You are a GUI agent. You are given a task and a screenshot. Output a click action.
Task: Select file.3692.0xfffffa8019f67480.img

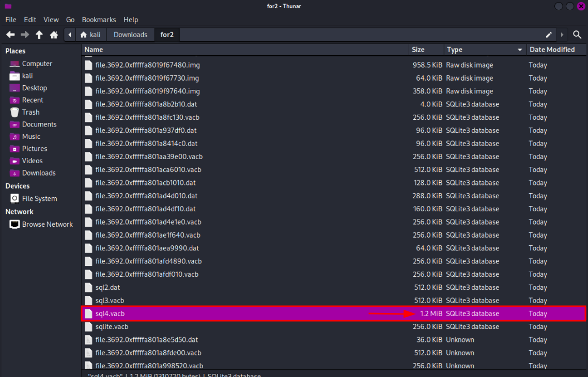pyautogui.click(x=334, y=65)
